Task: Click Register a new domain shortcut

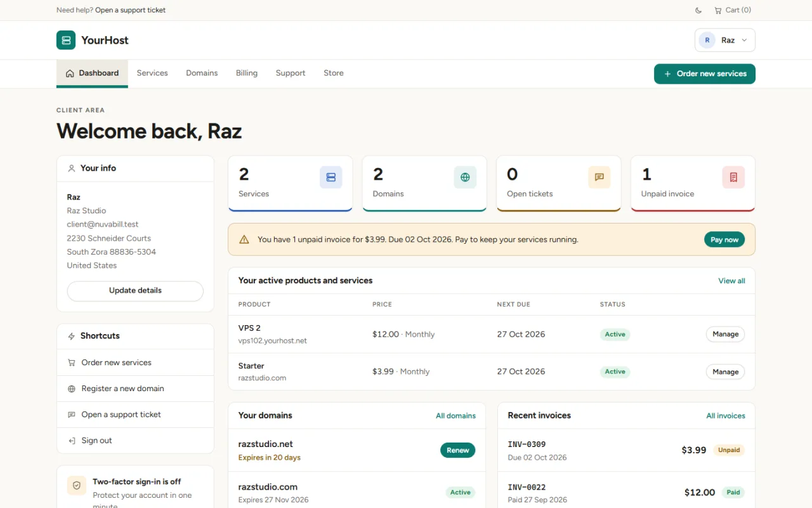Action: click(x=135, y=389)
